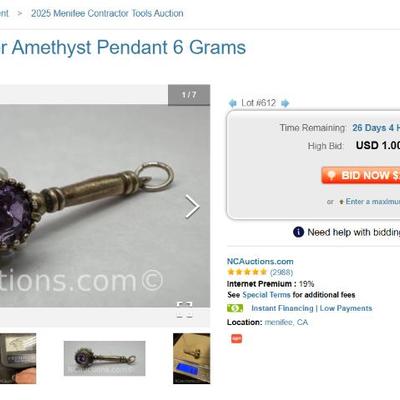
Task: Click the info icon beside bidding help
Action: point(298,232)
